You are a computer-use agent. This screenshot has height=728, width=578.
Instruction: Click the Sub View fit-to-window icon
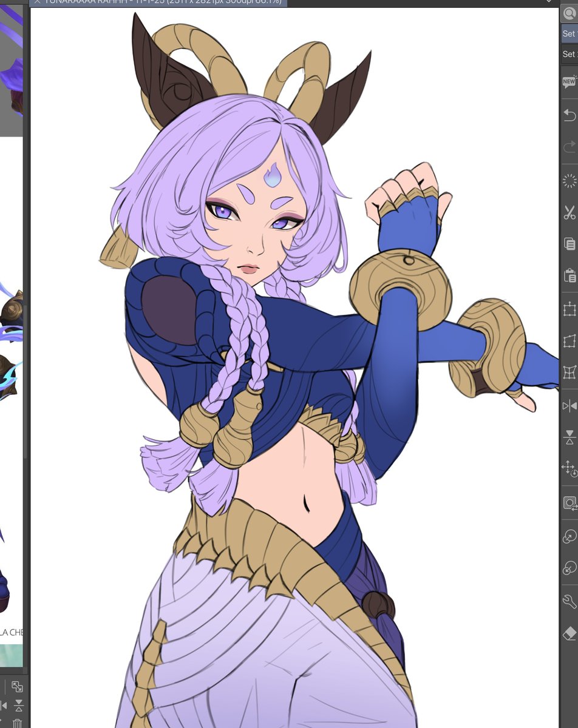click(17, 687)
